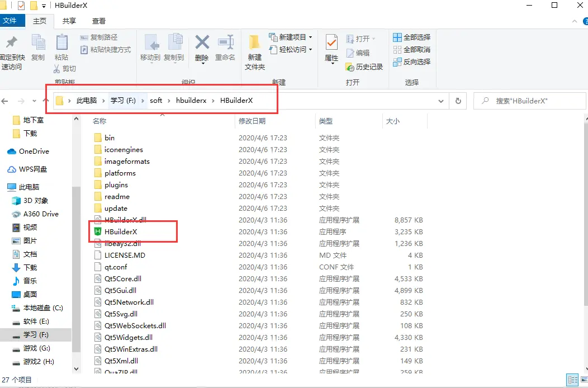Switch to the View (查看) ribbon tab
588x388 pixels.
[98, 21]
